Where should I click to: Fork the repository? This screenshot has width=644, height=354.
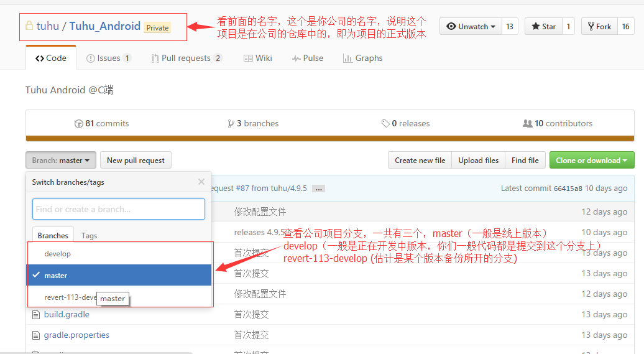click(599, 26)
